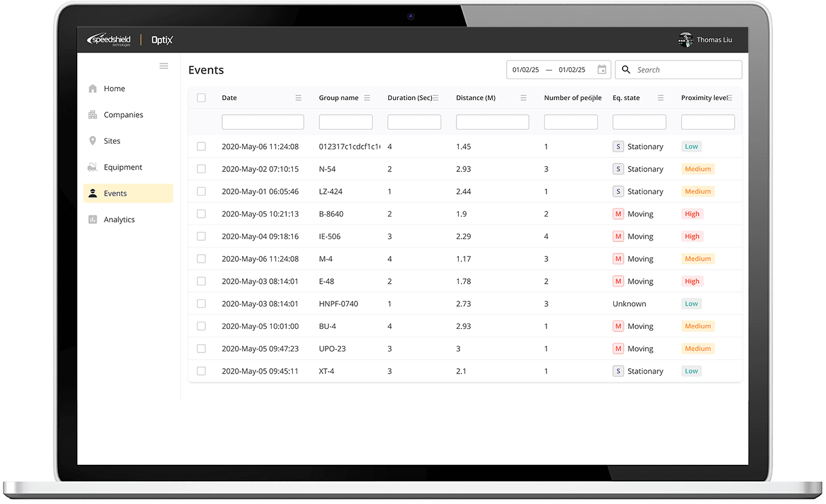Collapse the sidebar with the hamburger icon
Image resolution: width=826 pixels, height=504 pixels.
[164, 66]
